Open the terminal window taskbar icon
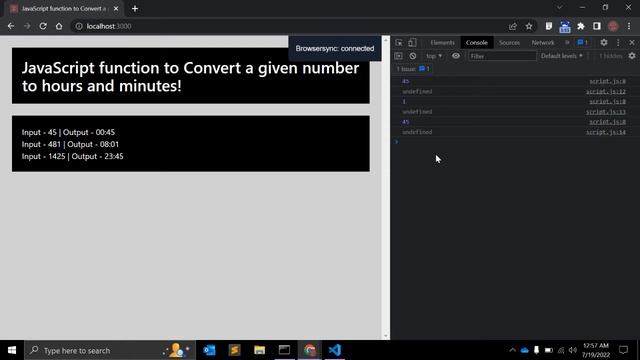 284,350
